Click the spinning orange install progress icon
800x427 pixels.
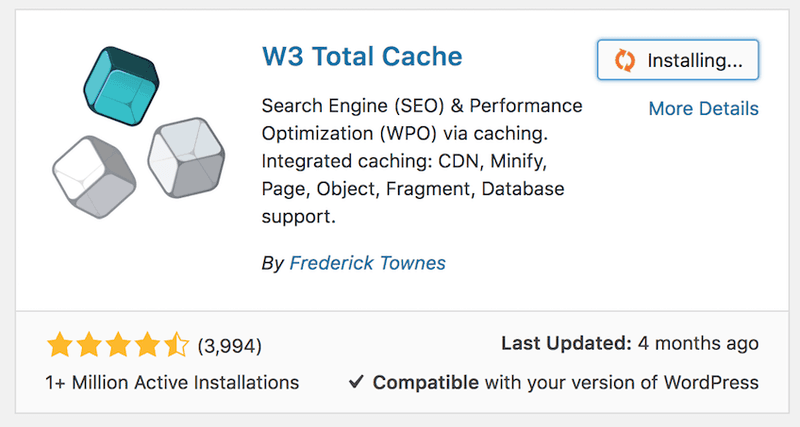pos(625,60)
